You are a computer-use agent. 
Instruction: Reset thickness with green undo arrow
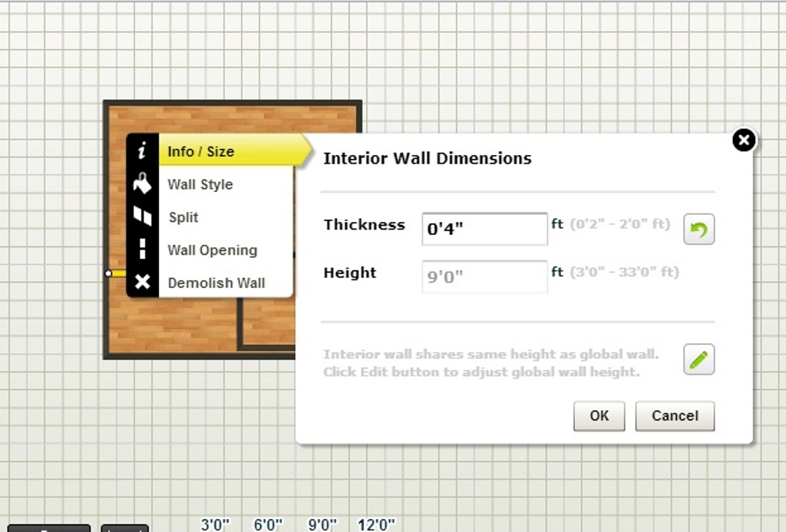point(698,230)
